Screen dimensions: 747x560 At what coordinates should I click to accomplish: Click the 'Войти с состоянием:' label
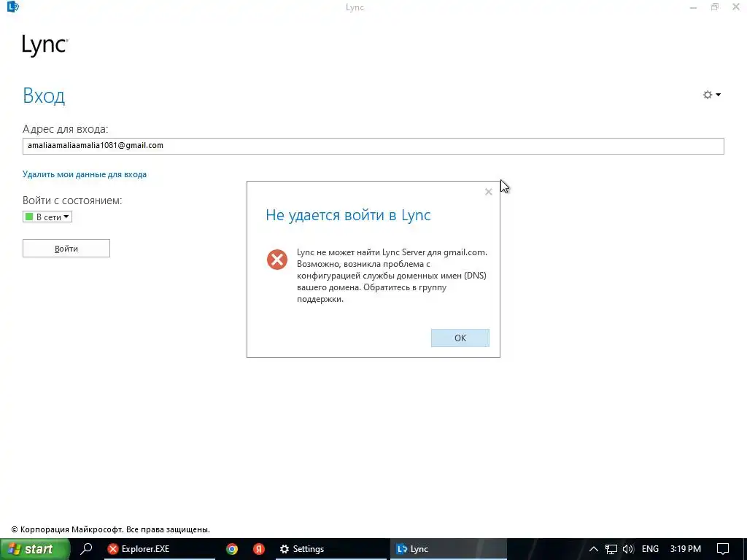point(72,201)
